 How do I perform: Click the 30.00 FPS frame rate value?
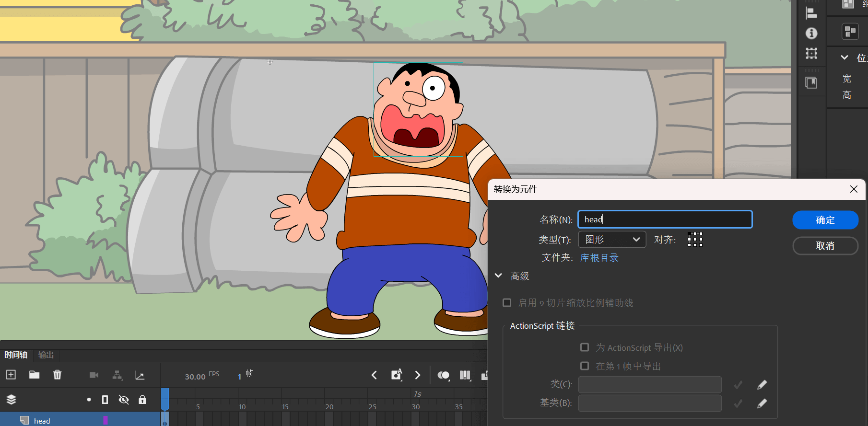pyautogui.click(x=195, y=377)
